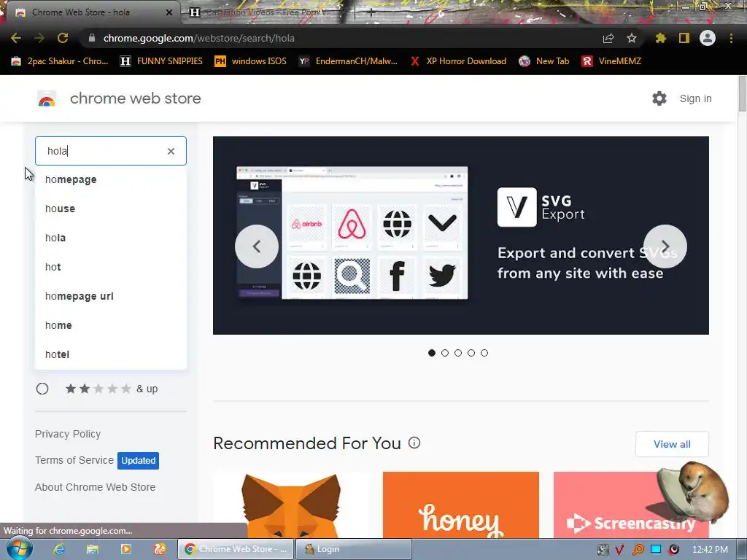This screenshot has width=747, height=560.
Task: Open About Chrome Web Store link
Action: click(x=95, y=487)
